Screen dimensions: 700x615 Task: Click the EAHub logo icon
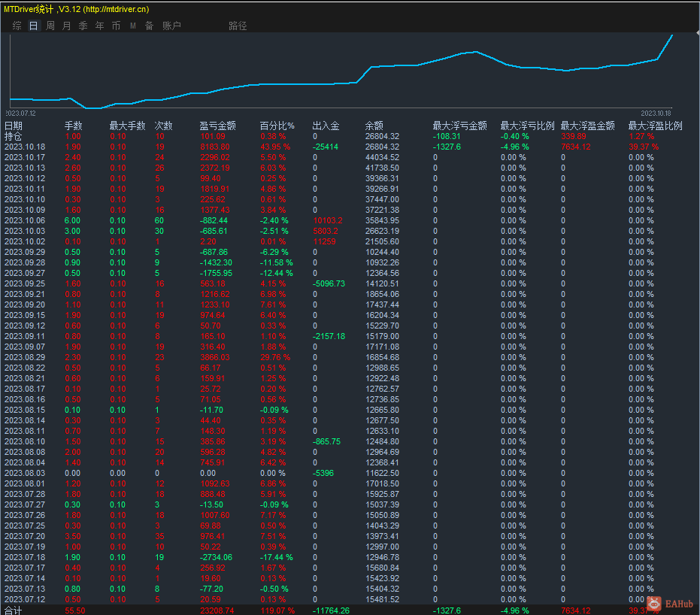pyautogui.click(x=655, y=602)
